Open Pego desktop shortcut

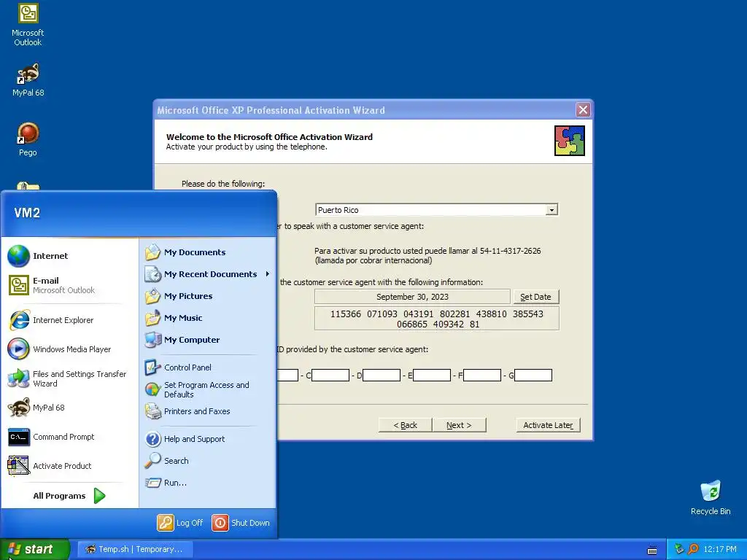pos(28,139)
